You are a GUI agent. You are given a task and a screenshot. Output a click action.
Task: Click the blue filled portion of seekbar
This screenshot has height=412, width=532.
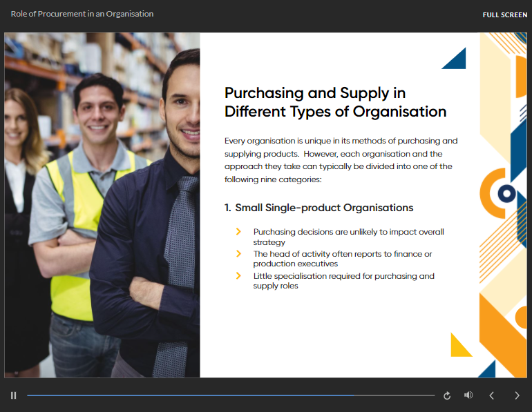click(x=187, y=395)
